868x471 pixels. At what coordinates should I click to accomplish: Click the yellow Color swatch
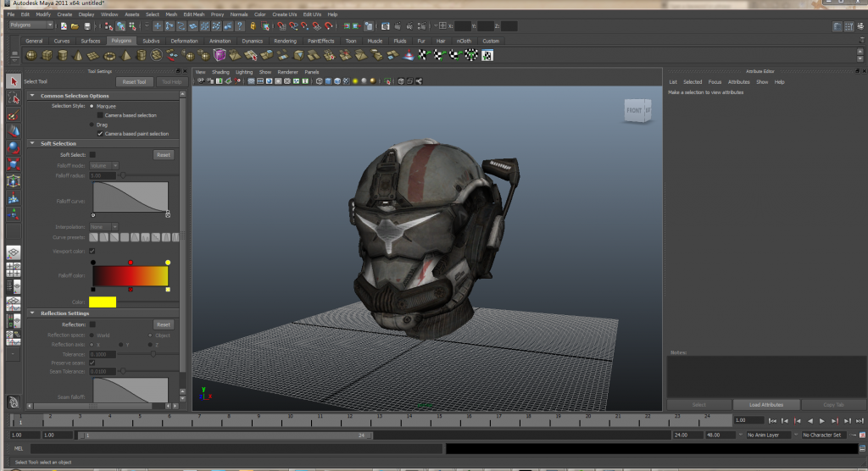(103, 302)
